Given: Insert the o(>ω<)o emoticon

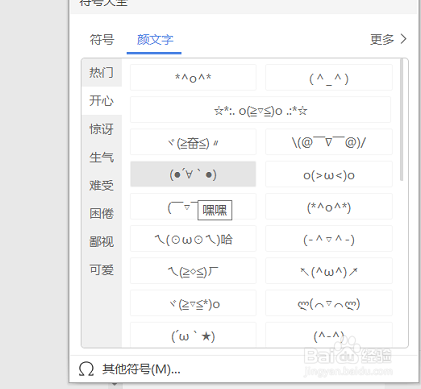Looking at the screenshot, I should click(x=329, y=174).
